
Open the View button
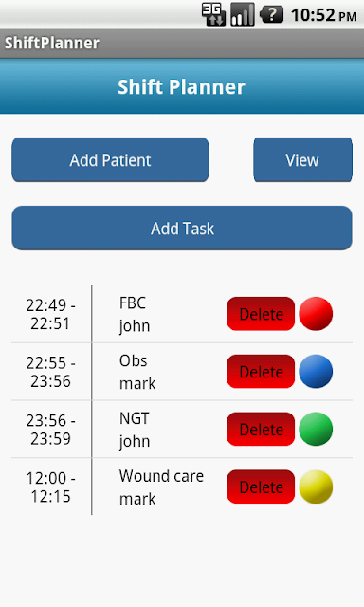coord(302,160)
